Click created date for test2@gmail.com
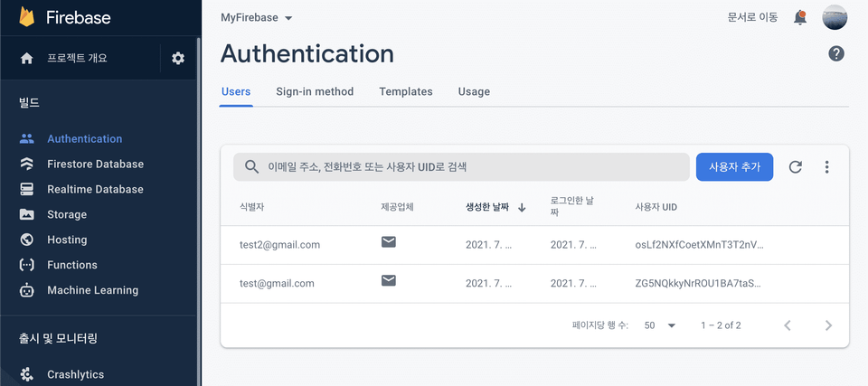Screen dimensions: 868x386 point(489,245)
